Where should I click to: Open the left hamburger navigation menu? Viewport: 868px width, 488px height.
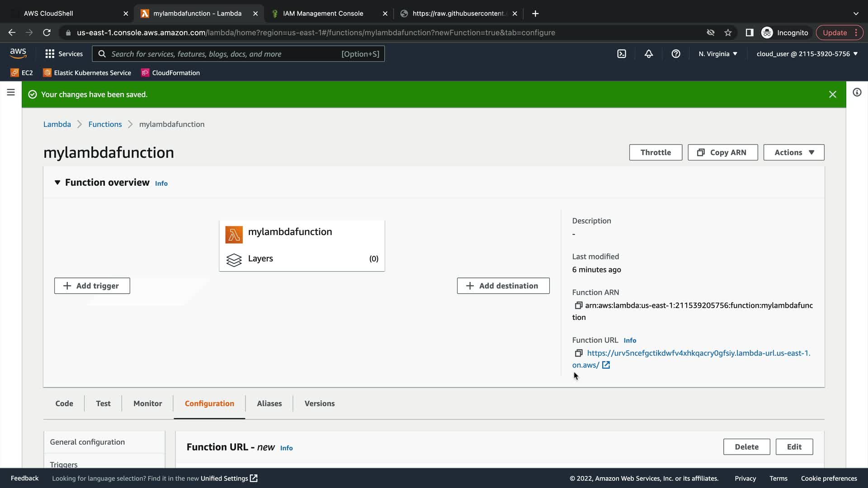tap(11, 93)
